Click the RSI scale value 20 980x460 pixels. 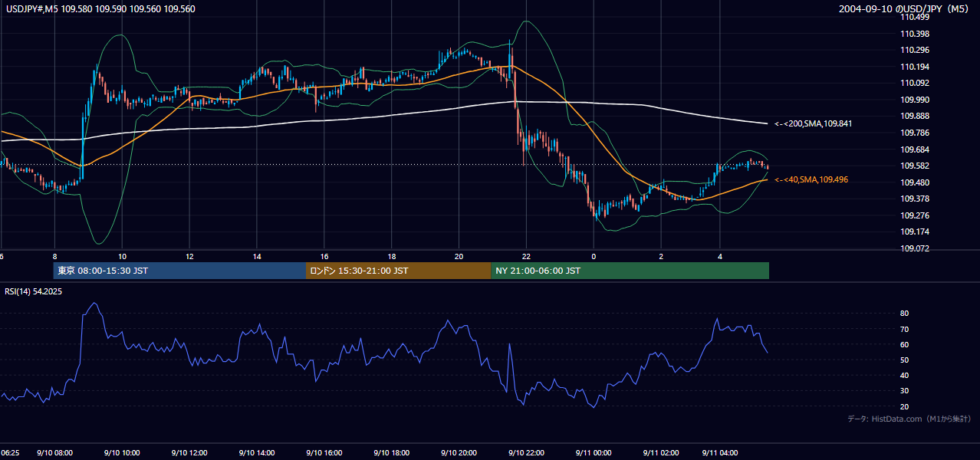coord(904,406)
